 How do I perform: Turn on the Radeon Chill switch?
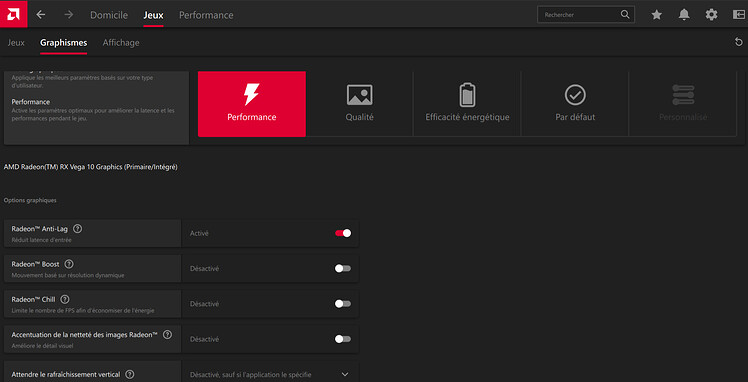pyautogui.click(x=343, y=304)
